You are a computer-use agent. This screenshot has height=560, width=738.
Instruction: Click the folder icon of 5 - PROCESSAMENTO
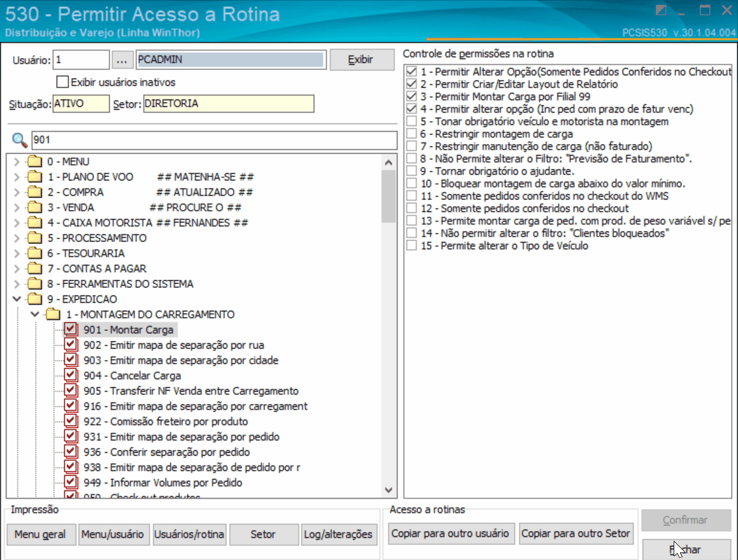tap(34, 238)
